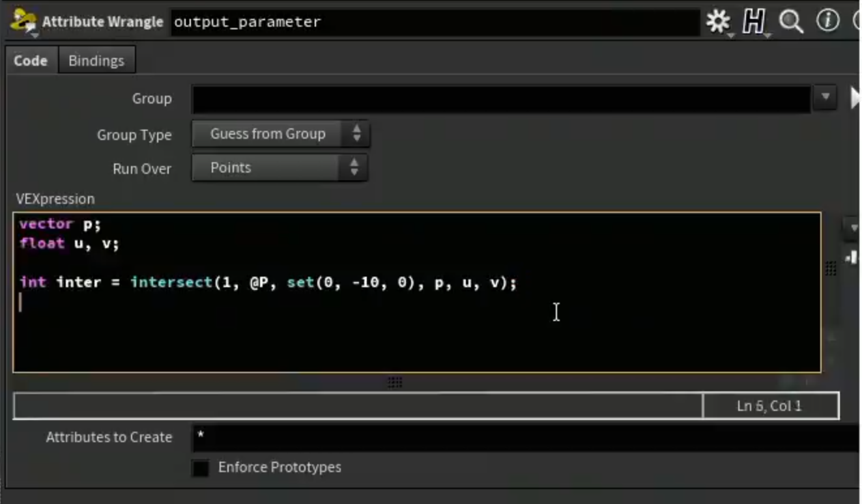Click the magnifier search icon
Image resolution: width=862 pixels, height=504 pixels.
coord(790,21)
